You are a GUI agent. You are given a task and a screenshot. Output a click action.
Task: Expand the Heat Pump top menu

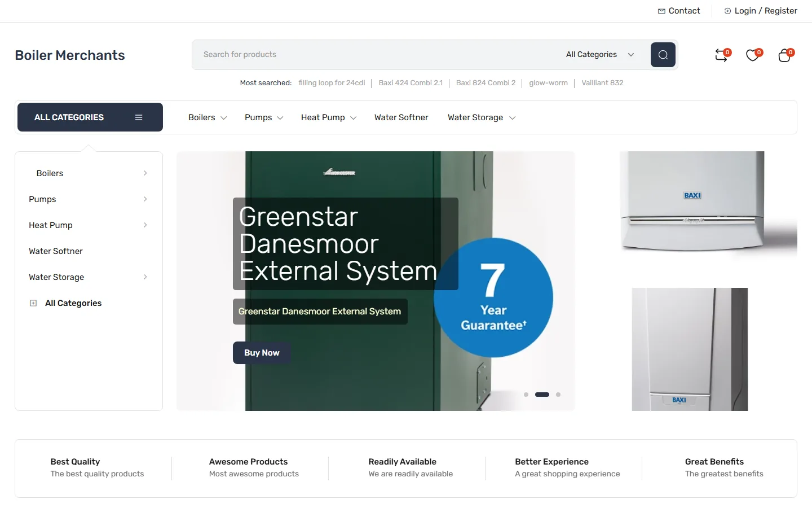click(329, 117)
